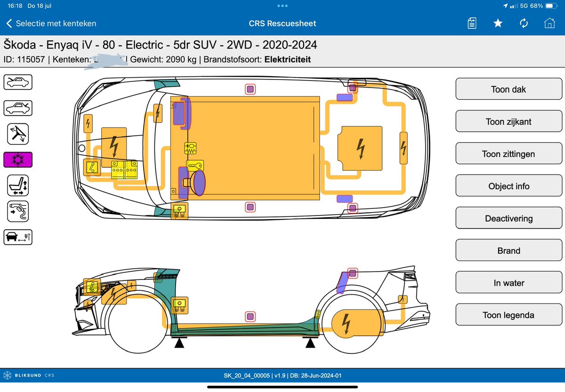Screen dimensions: 565x392
Task: Toggle the keyless car key distance icon
Action: point(18,237)
